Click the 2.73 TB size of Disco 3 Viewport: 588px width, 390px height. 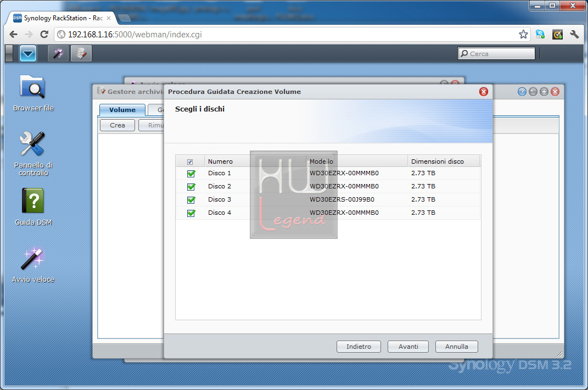coord(423,199)
